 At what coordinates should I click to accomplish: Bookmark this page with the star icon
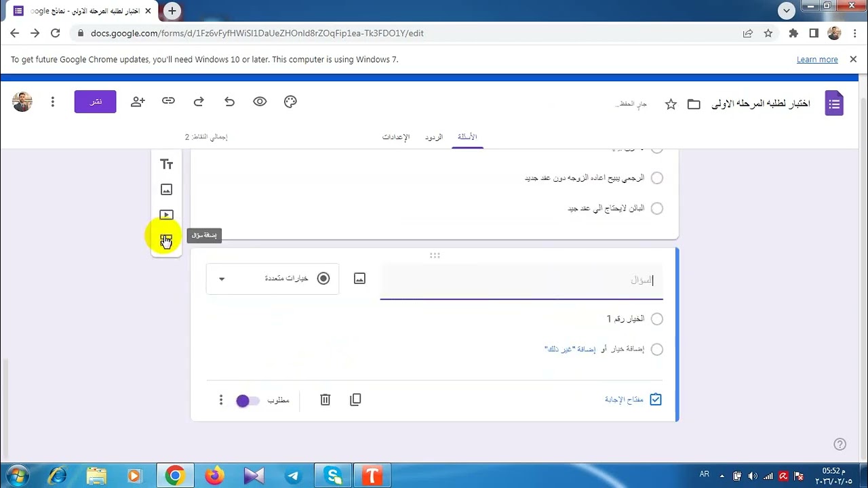(x=768, y=33)
